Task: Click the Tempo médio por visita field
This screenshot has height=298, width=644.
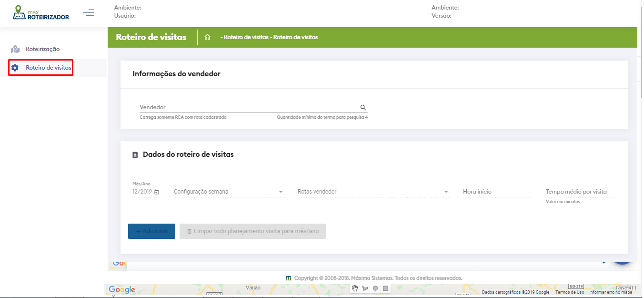Action: coord(580,192)
